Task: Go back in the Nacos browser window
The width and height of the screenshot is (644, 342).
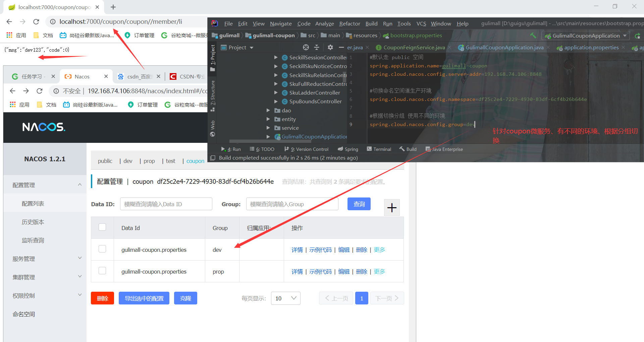Action: 13,91
